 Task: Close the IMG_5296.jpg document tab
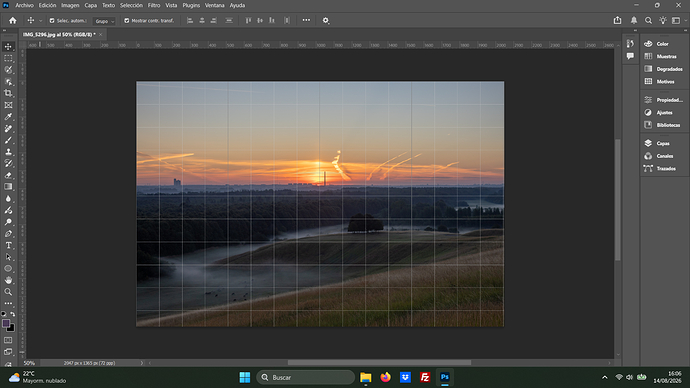click(100, 34)
